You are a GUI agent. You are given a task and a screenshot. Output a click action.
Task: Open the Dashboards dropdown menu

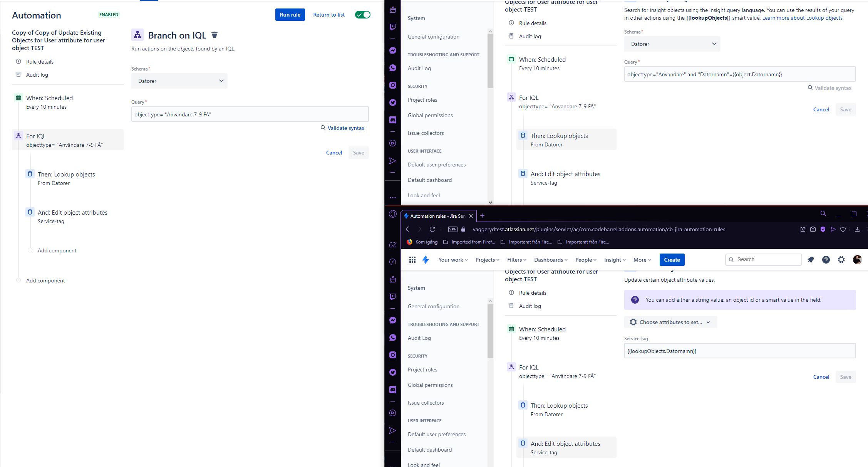point(551,260)
